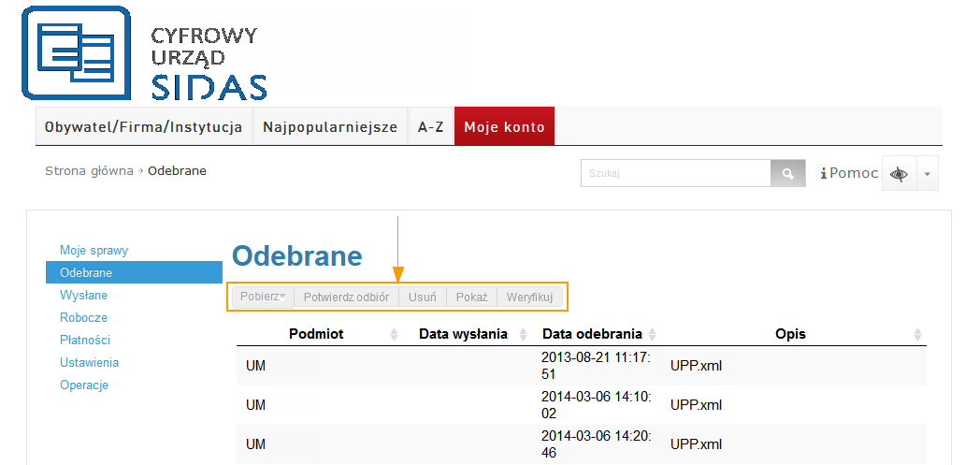
Task: Open the Pobierz dropdown
Action: point(263,297)
